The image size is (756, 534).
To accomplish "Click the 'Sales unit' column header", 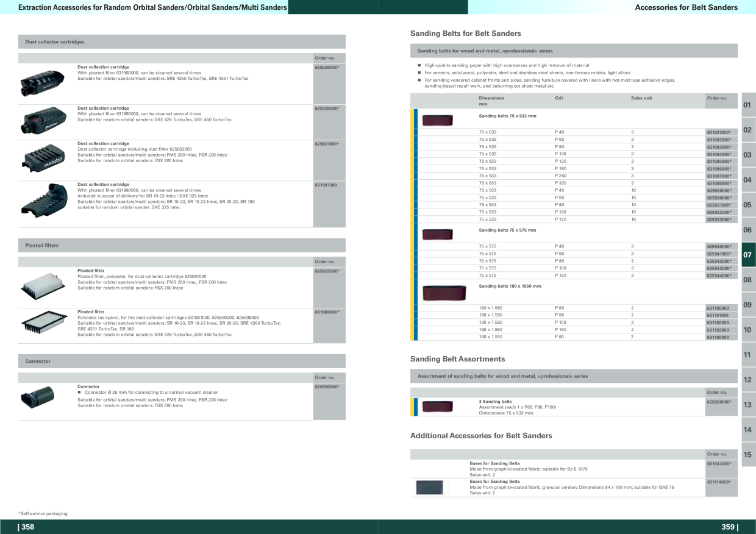I will [641, 98].
